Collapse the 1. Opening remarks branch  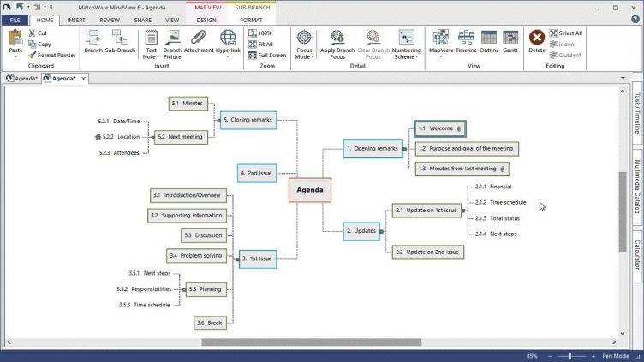[x=404, y=149]
